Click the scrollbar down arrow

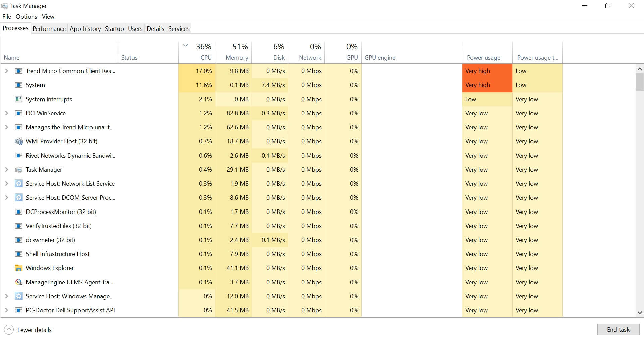click(640, 313)
